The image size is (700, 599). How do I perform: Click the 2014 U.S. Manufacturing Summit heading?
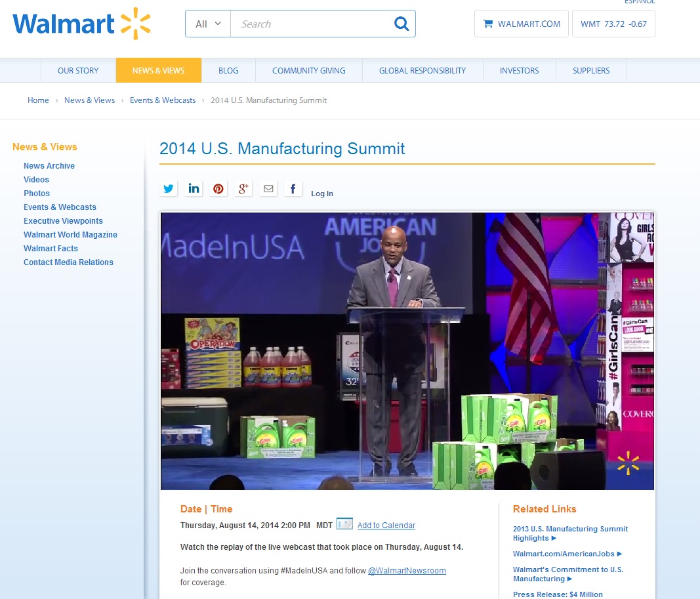click(282, 149)
